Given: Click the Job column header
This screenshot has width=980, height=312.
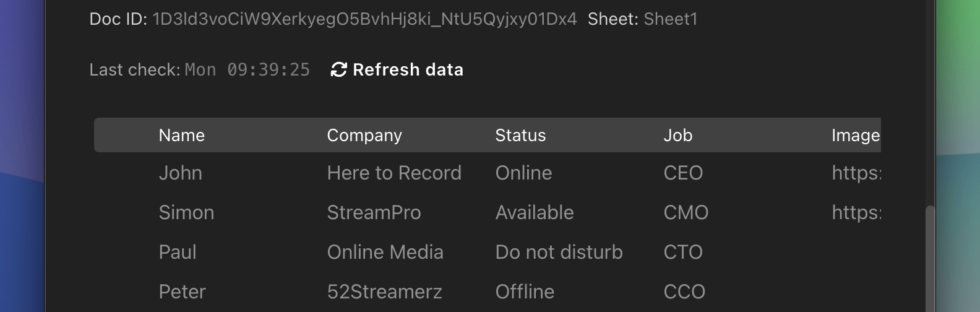Looking at the screenshot, I should pyautogui.click(x=677, y=136).
